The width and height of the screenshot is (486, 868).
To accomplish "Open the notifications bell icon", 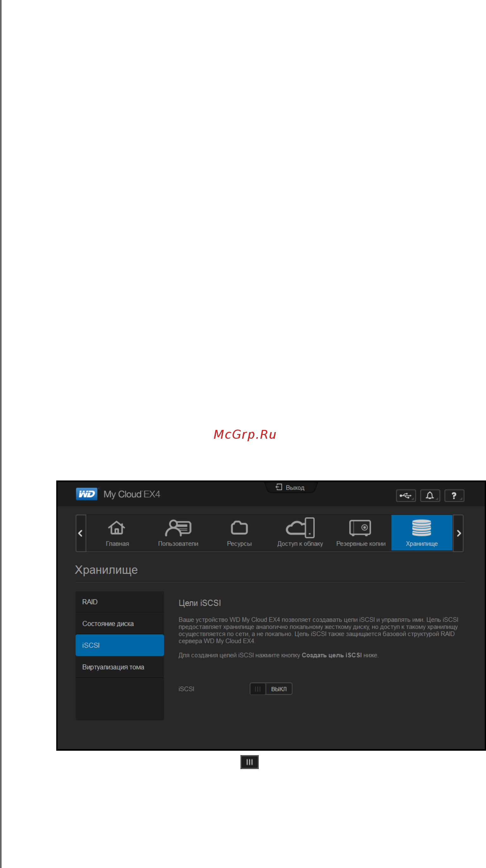I will [430, 496].
